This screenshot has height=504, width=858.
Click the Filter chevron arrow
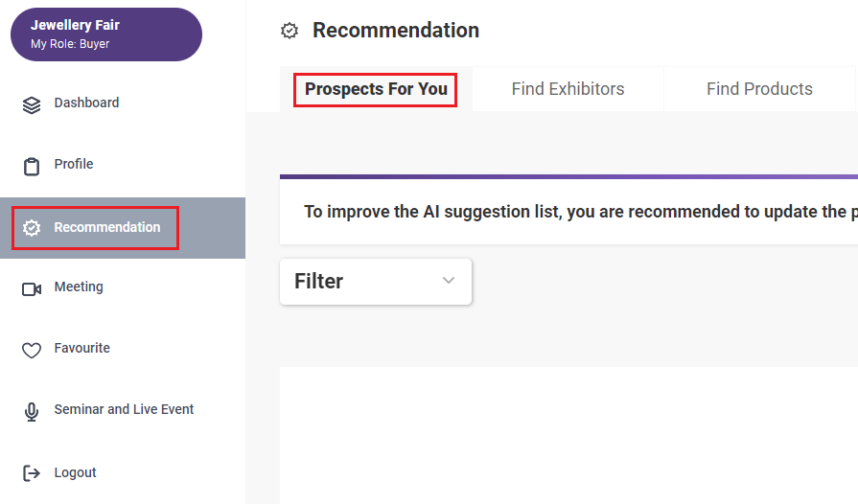click(448, 281)
